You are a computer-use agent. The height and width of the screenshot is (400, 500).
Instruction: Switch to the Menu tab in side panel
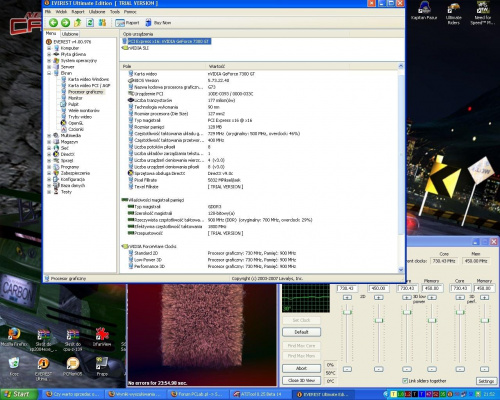click(x=51, y=33)
